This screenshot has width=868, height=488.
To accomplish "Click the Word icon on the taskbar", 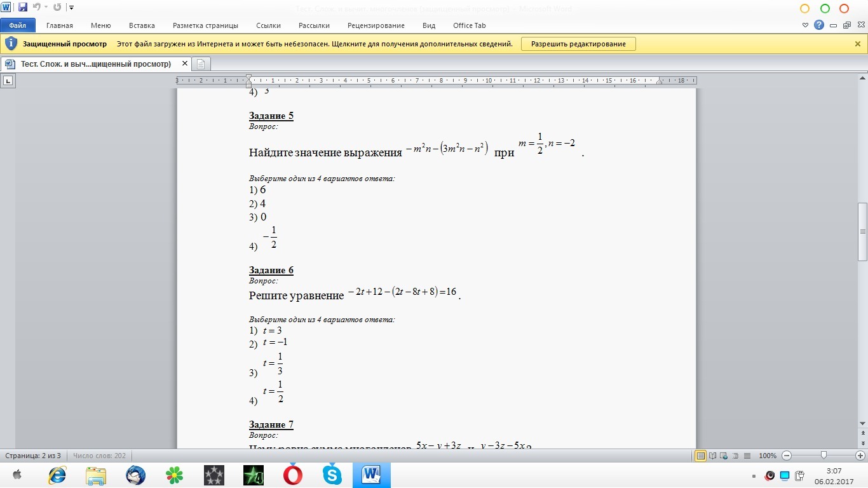I will click(371, 475).
